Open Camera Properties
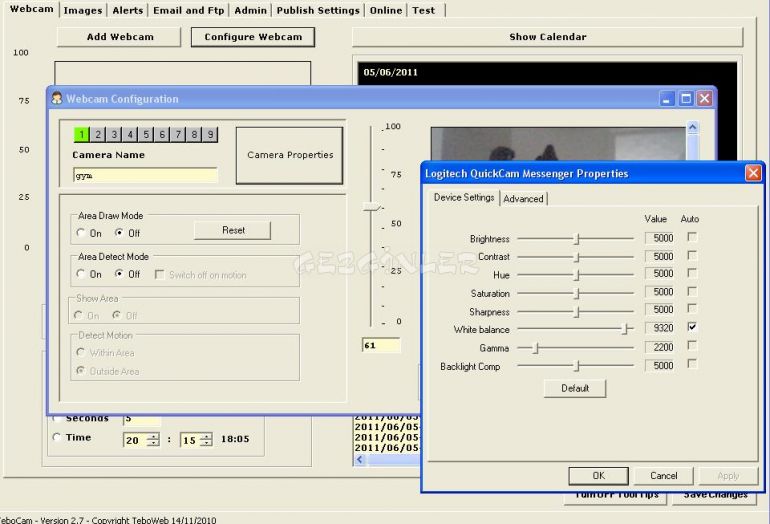Viewport: 770px width, 524px height. (x=290, y=155)
